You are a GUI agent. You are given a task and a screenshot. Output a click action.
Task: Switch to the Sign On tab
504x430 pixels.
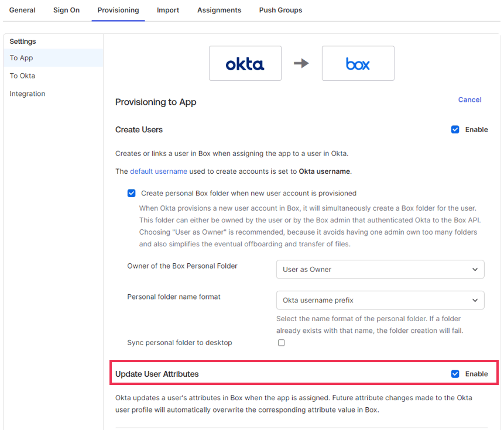66,10
